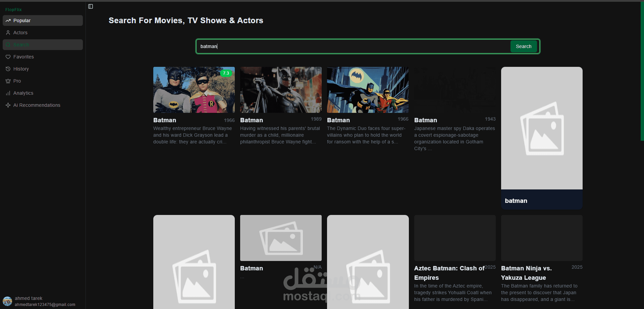The width and height of the screenshot is (644, 309).
Task: Click the 7.3 rating badge
Action: [x=226, y=73]
